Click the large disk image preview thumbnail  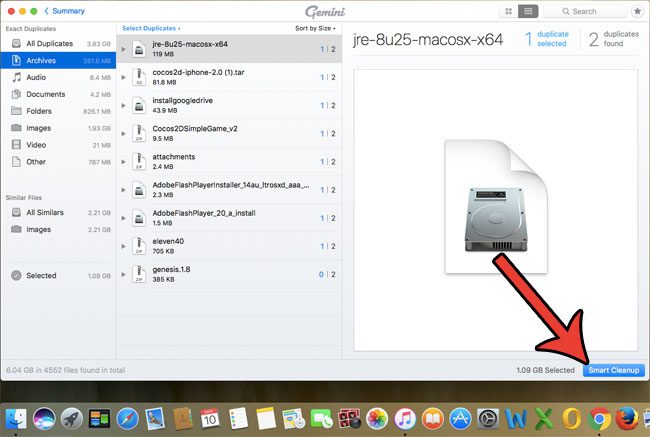point(496,206)
